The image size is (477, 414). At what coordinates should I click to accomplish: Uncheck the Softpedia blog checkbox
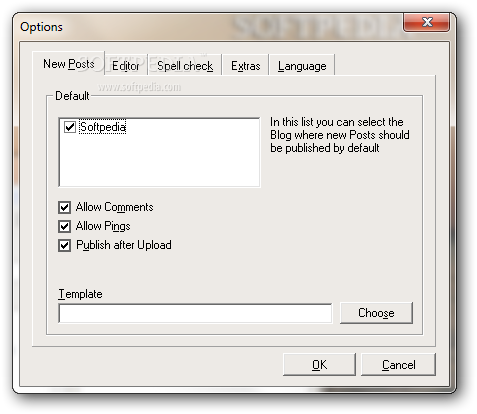point(70,127)
